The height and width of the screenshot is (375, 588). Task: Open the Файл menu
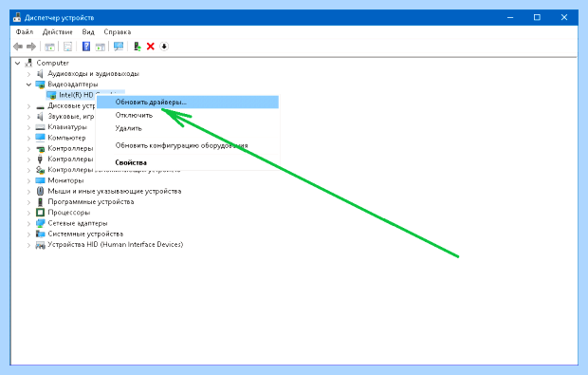click(25, 32)
